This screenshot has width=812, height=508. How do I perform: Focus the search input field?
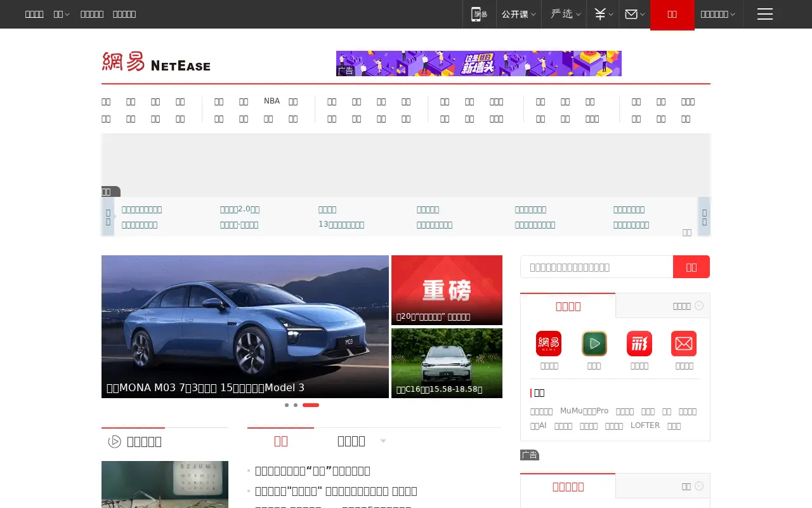tap(596, 267)
